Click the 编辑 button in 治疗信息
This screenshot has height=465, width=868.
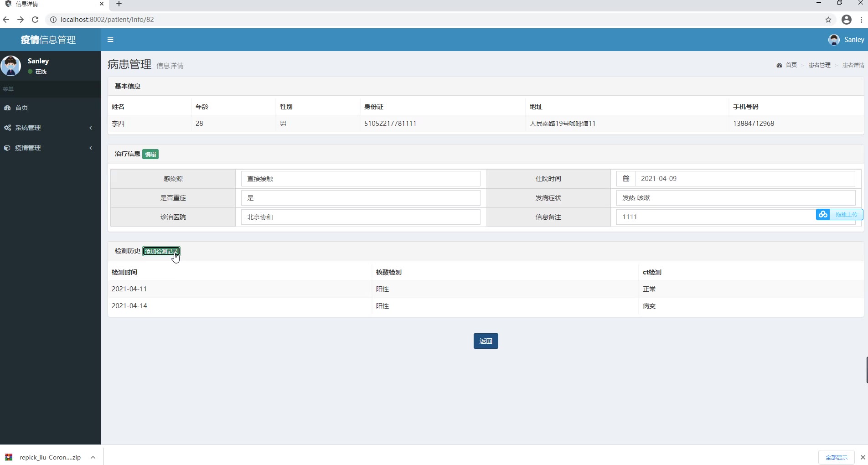[x=150, y=154]
